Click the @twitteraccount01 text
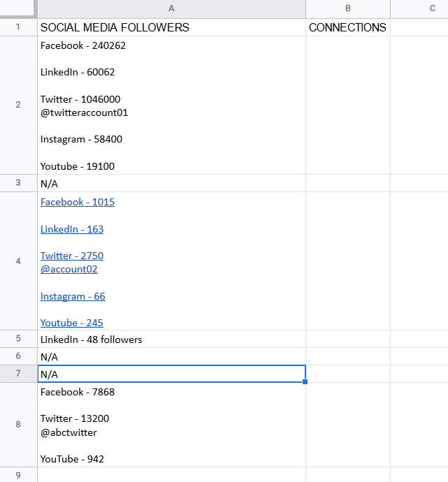The height and width of the screenshot is (482, 448). tap(84, 112)
